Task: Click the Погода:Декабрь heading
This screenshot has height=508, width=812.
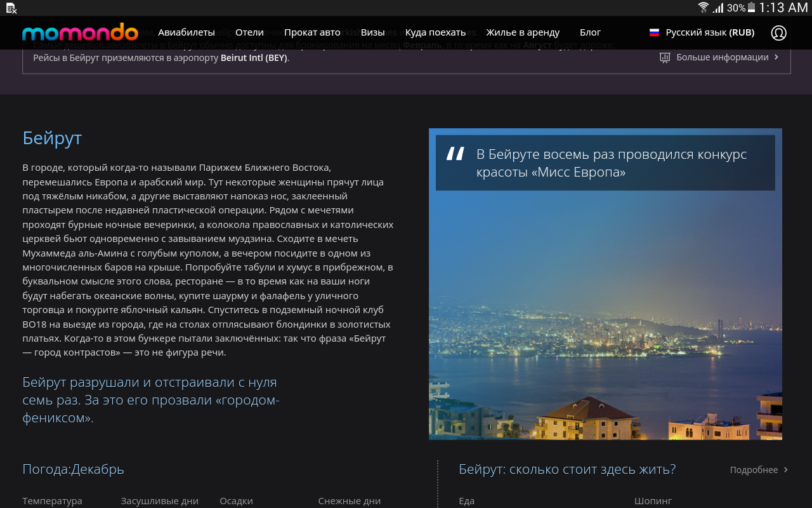Action: [x=73, y=469]
